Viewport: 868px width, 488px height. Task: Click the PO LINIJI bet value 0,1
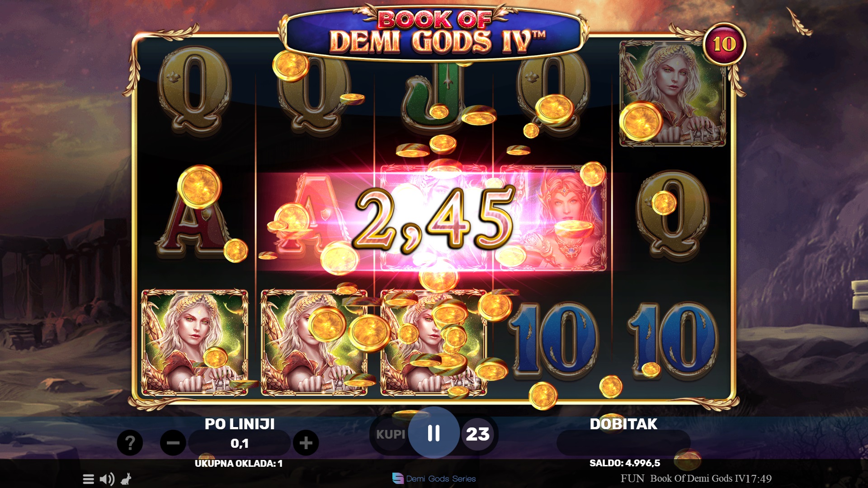[240, 443]
